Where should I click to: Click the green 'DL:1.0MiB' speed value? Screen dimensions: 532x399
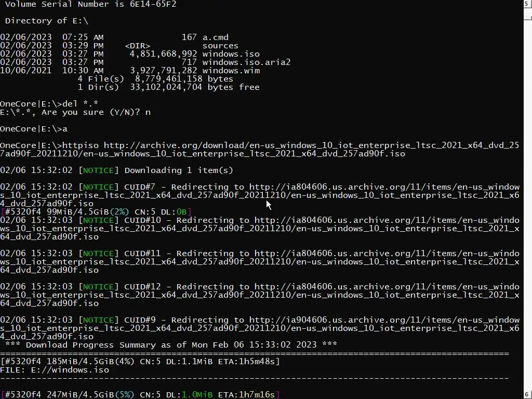coord(189,395)
